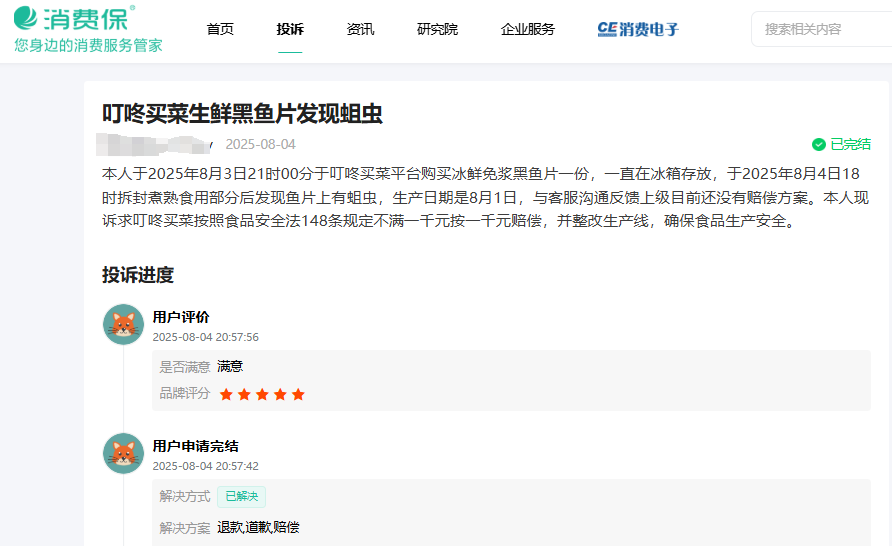Click the 退款,道歉,赔偿 resolution text
The height and width of the screenshot is (546, 892).
click(258, 527)
